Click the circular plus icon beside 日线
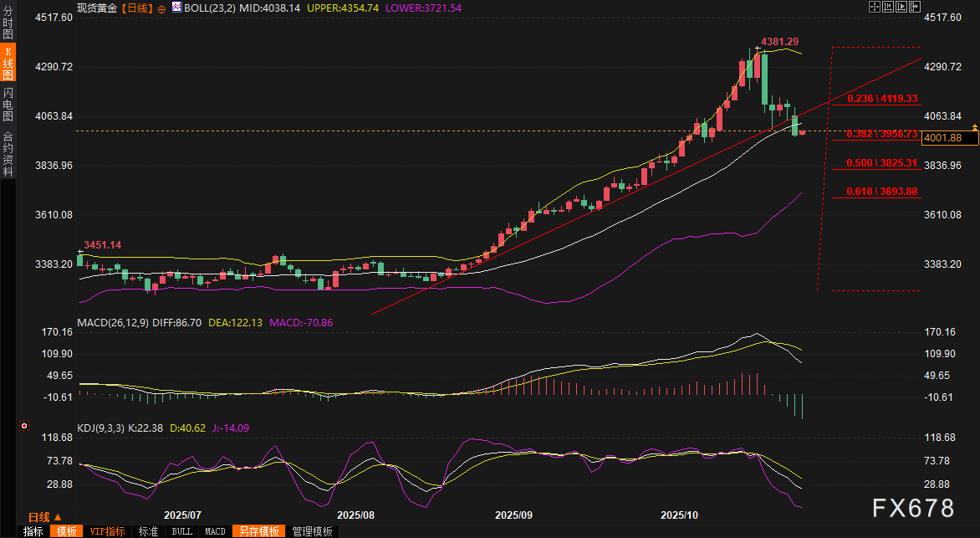 tap(161, 8)
